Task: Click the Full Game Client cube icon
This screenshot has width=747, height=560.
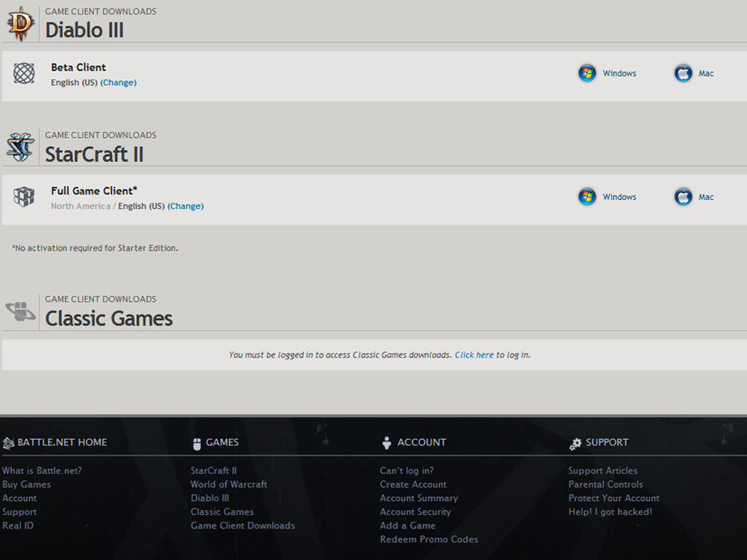Action: point(24,196)
